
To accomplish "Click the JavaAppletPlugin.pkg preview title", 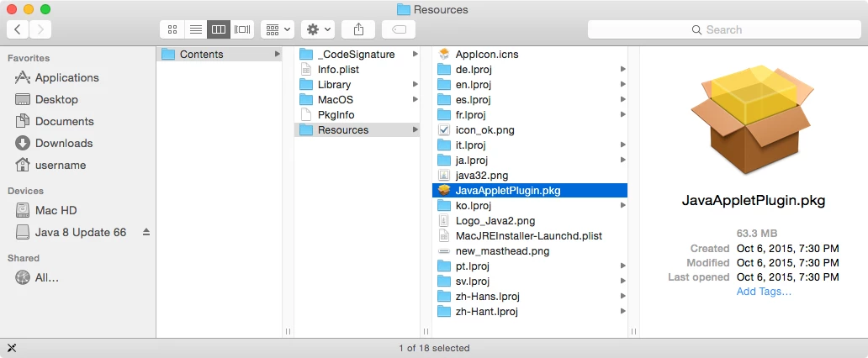I will pos(753,202).
